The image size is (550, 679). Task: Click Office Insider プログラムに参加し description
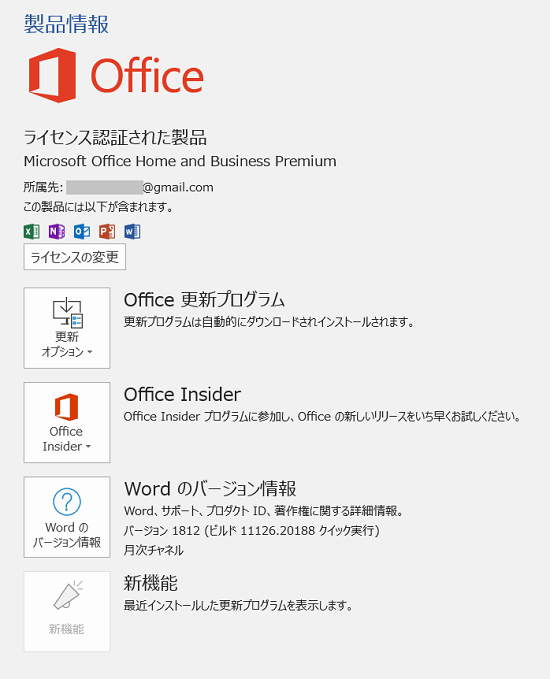coord(322,417)
